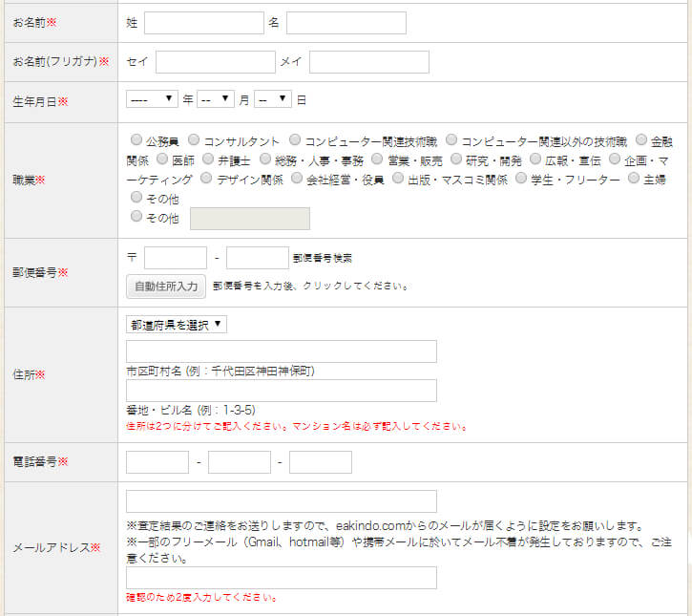Open the birth month dropdown
The image size is (692, 616).
point(216,99)
